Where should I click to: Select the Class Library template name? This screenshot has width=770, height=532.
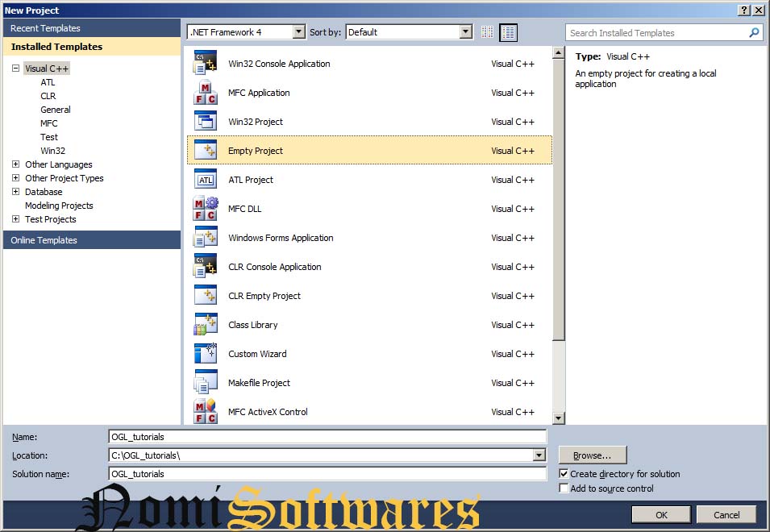pyautogui.click(x=253, y=325)
